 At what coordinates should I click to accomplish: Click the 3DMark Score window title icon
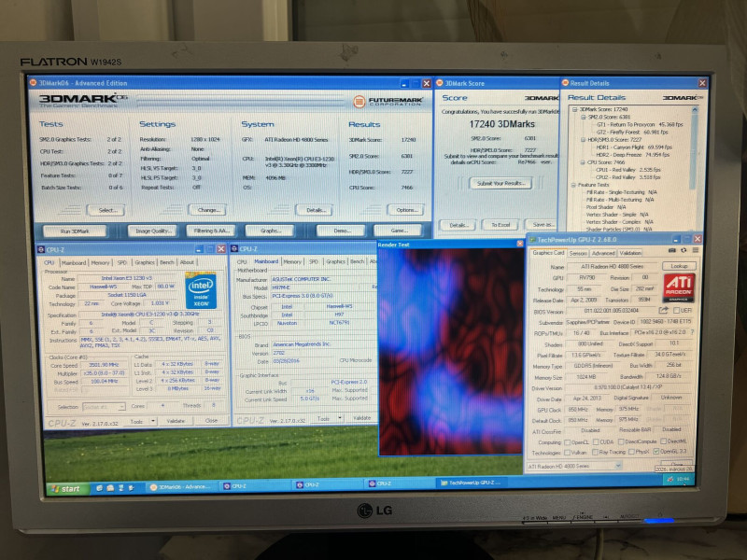point(439,83)
